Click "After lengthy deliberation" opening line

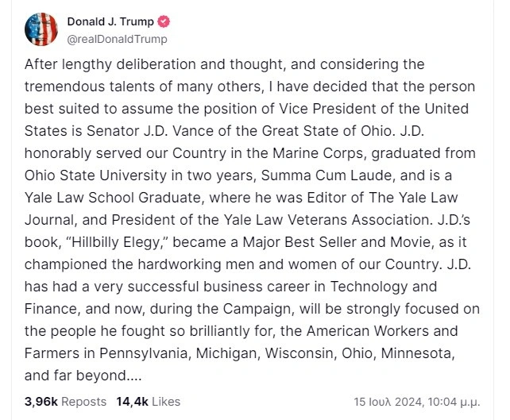click(x=110, y=64)
